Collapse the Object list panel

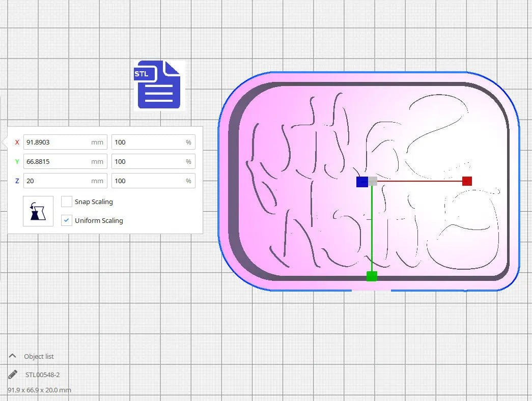click(13, 356)
